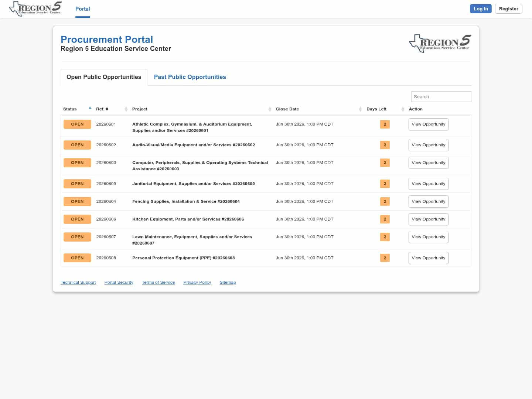This screenshot has width=532, height=399.
Task: Click the Log In button
Action: pos(481,8)
